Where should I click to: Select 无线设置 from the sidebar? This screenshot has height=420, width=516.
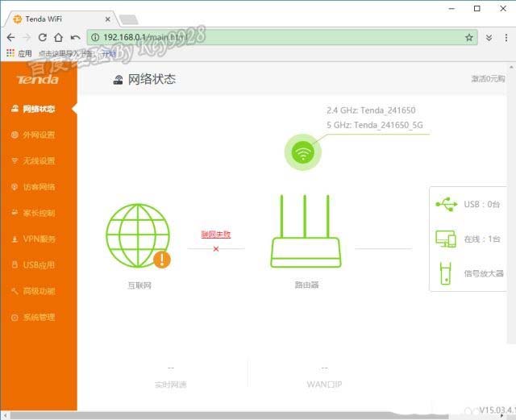(x=38, y=160)
